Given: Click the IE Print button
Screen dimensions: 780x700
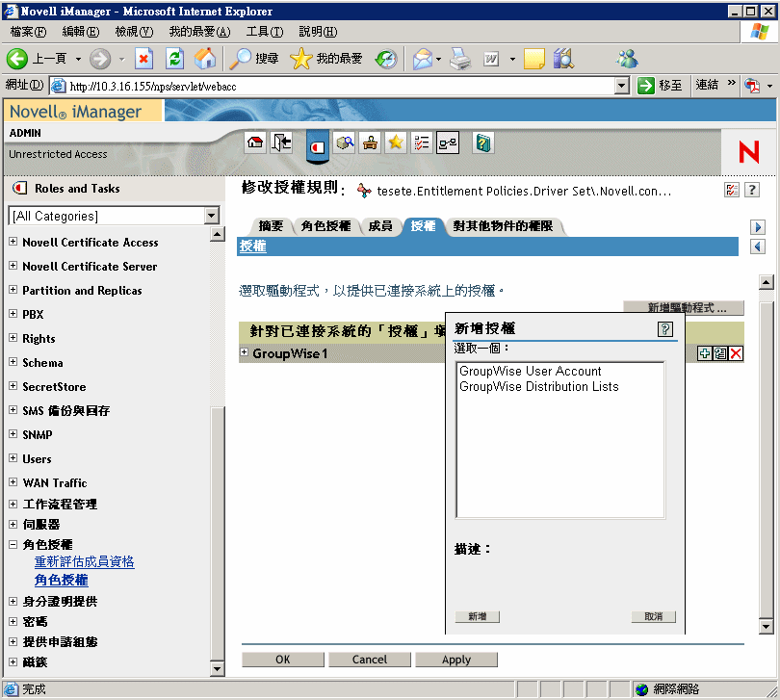Looking at the screenshot, I should pos(460,59).
